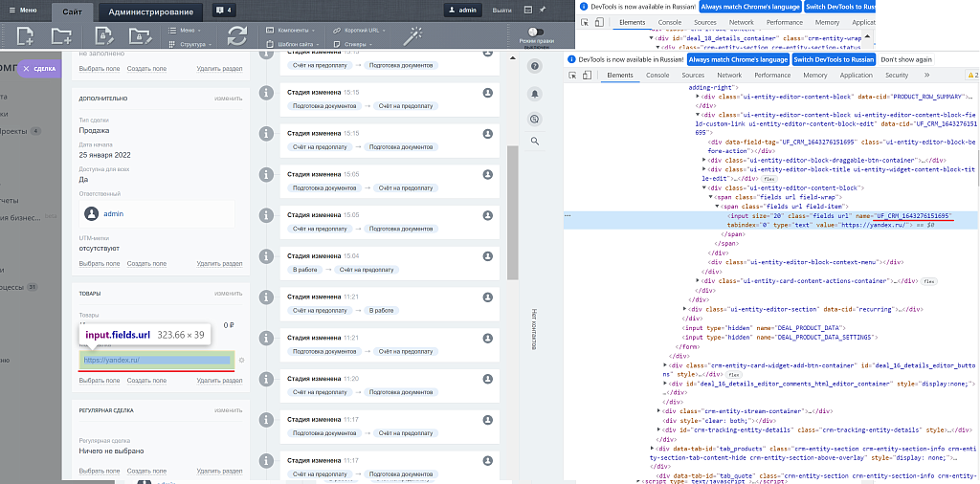Open notifications bell in right sidebar

pos(534,93)
